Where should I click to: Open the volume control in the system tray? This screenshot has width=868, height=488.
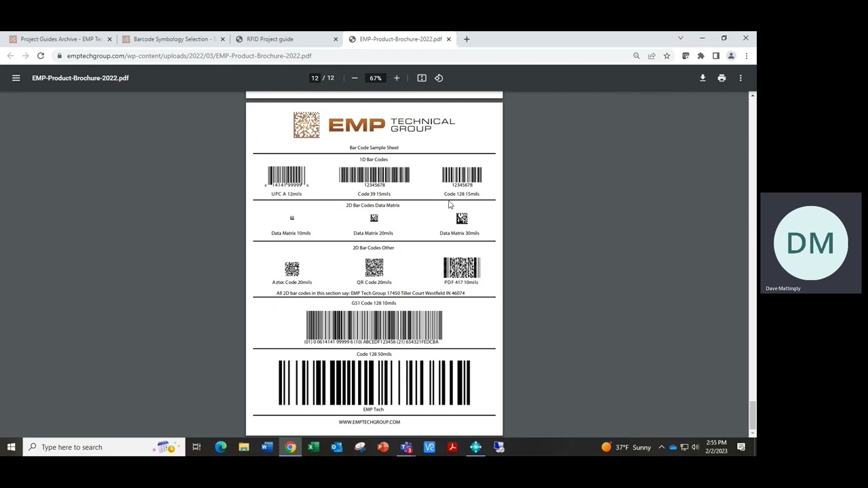(695, 447)
